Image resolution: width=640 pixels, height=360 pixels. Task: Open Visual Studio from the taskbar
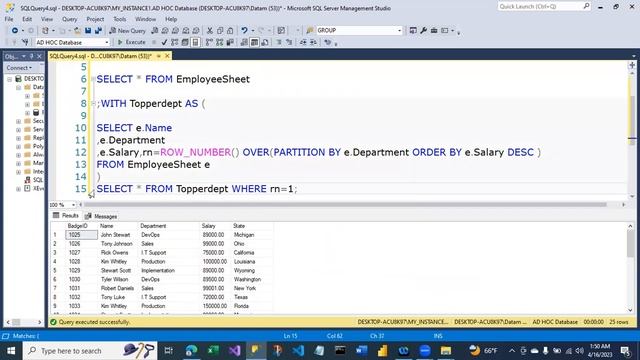coord(234,351)
